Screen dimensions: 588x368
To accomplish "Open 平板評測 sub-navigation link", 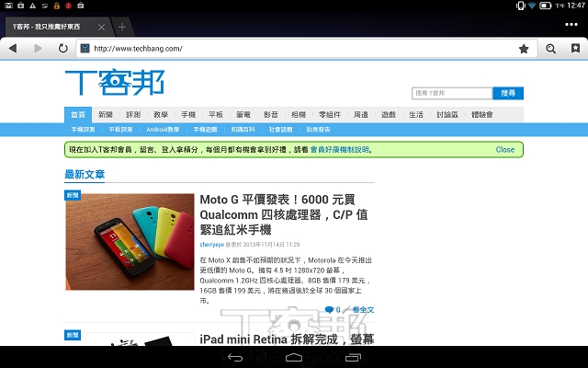I will tap(120, 130).
